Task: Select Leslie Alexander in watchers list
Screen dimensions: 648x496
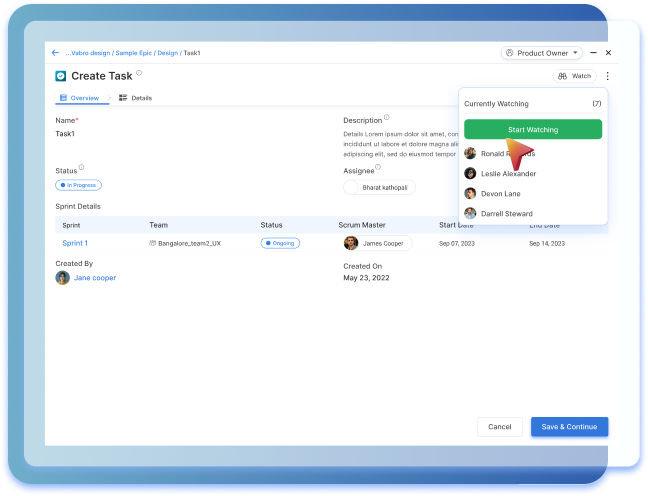Action: coord(508,174)
